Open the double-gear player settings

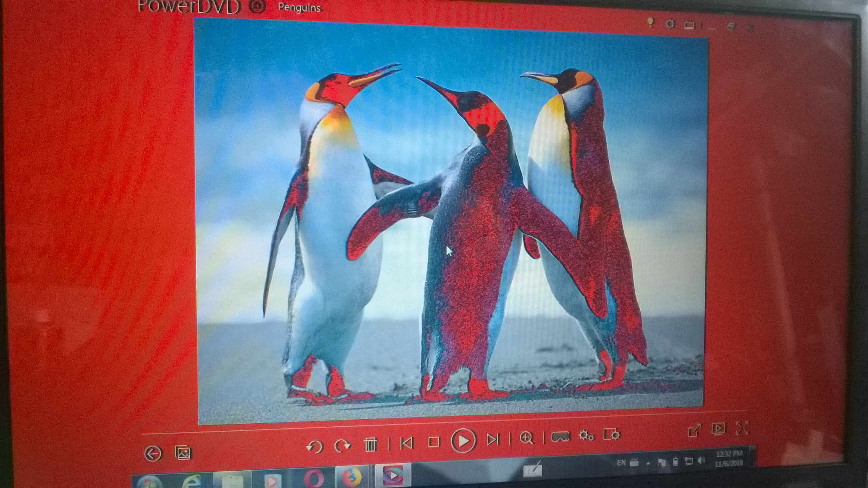[586, 436]
